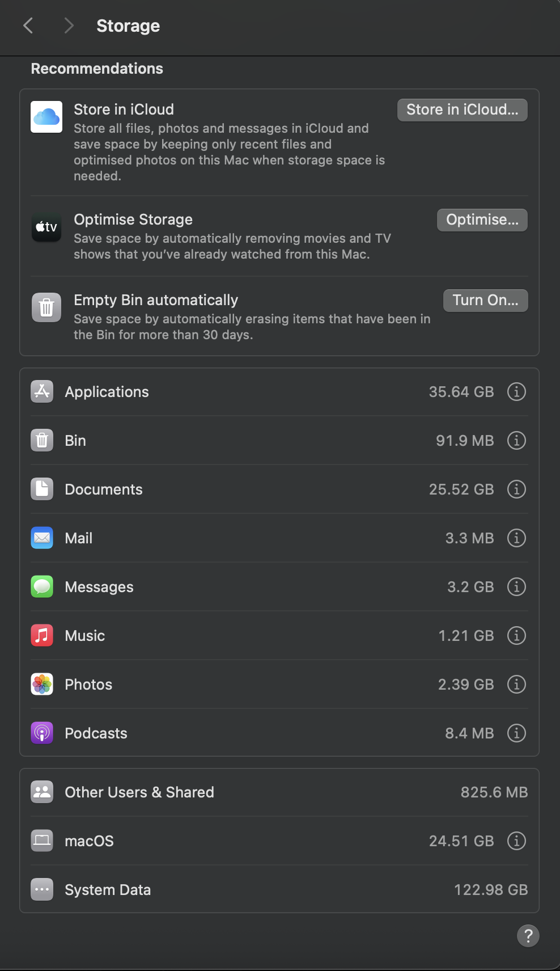Screen dimensions: 560x971
Task: Enable automatic bin emptying via Turn On
Action: (x=485, y=300)
